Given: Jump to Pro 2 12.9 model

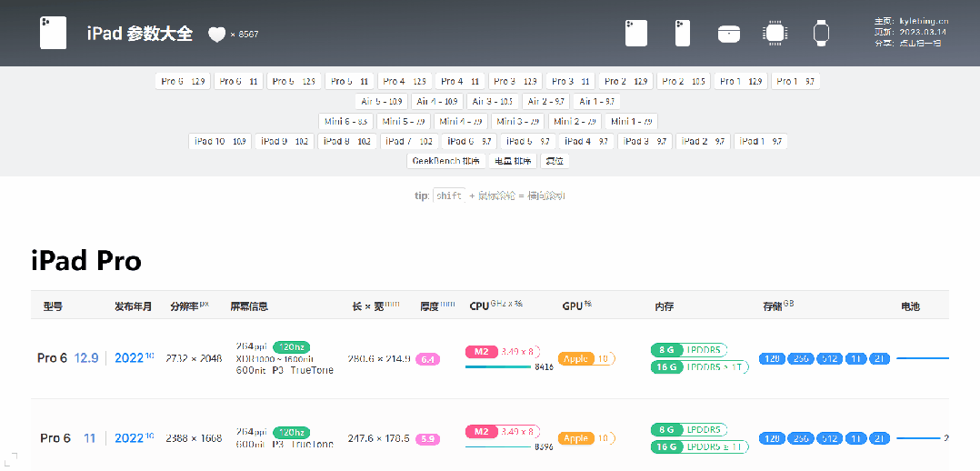Looking at the screenshot, I should pyautogui.click(x=625, y=81).
